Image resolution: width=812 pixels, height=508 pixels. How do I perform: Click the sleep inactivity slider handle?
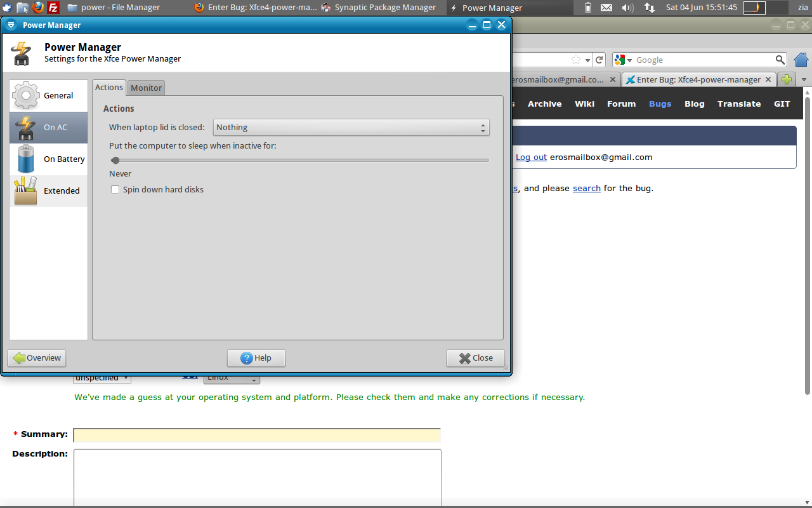pos(115,161)
